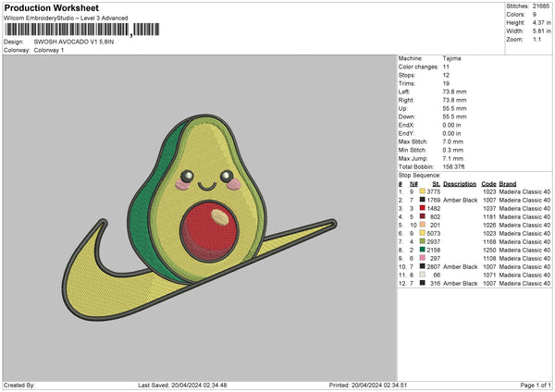Click 'Amber Black' in stop row 12

click(460, 284)
